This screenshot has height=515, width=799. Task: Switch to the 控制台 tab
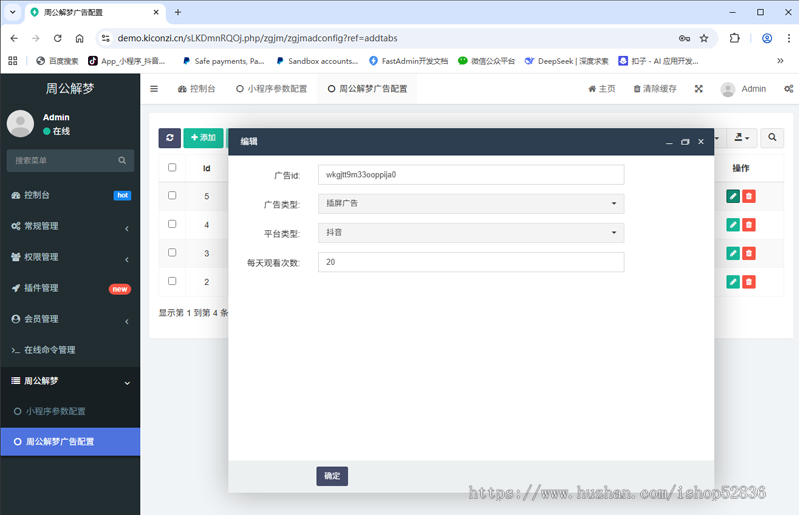pos(196,89)
